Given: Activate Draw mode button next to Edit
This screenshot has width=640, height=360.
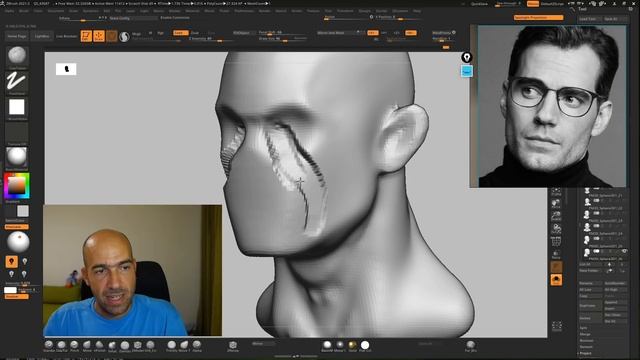Looking at the screenshot, I should pos(99,36).
